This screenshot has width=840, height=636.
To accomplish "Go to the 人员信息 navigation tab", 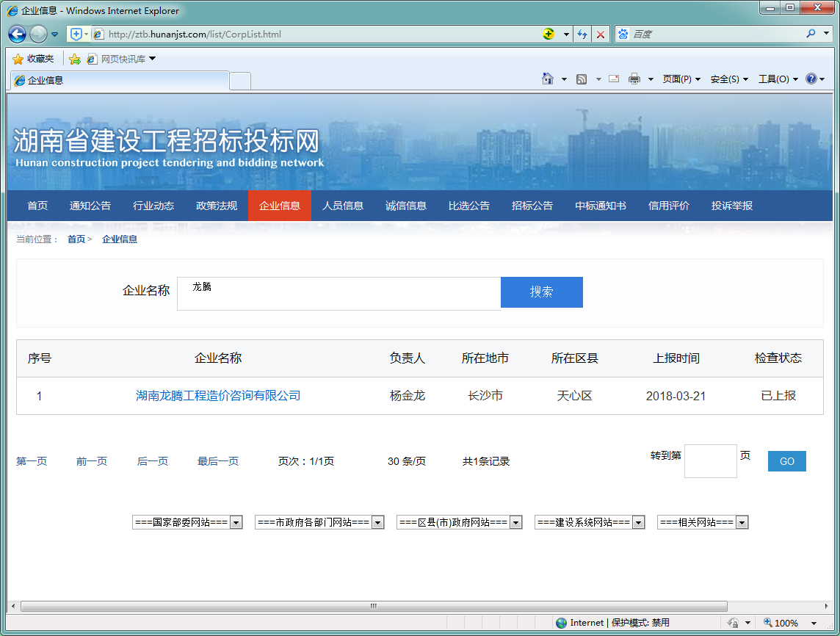I will pyautogui.click(x=343, y=206).
